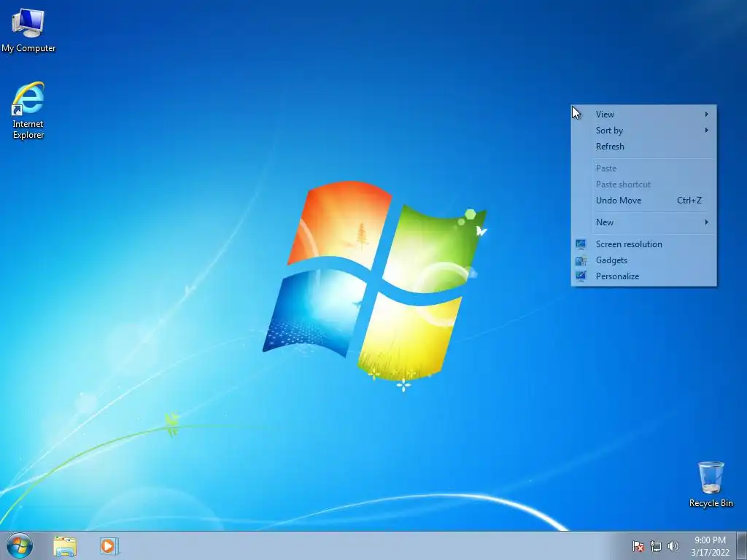Select Personalize from the context menu
This screenshot has width=747, height=560.
pyautogui.click(x=643, y=276)
